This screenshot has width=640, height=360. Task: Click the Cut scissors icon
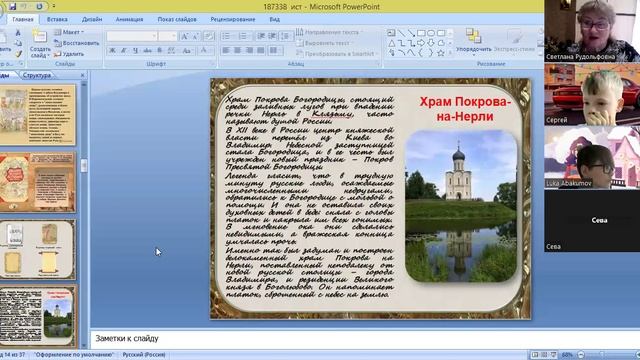pos(18,33)
